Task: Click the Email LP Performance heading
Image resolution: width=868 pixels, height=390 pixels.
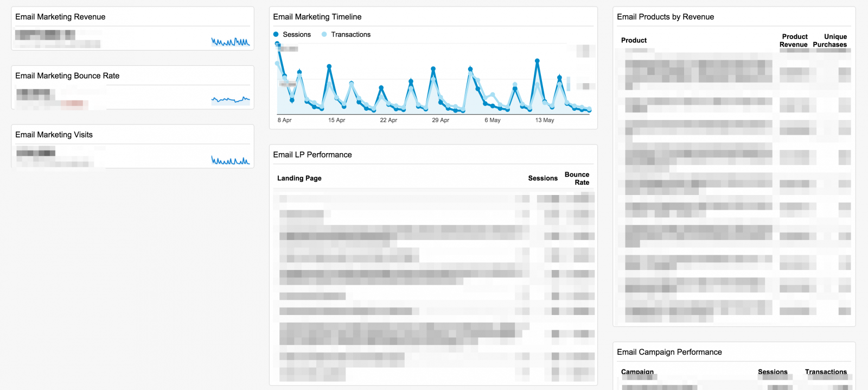Action: pyautogui.click(x=312, y=155)
